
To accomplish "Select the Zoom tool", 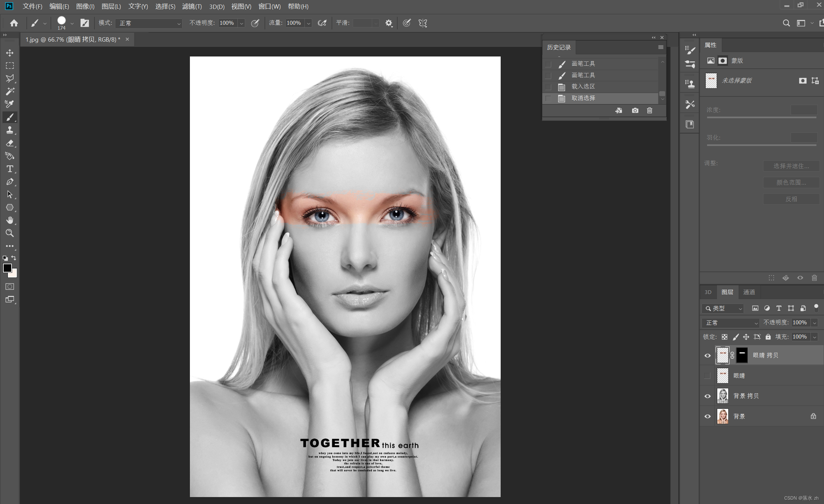I will pos(10,233).
